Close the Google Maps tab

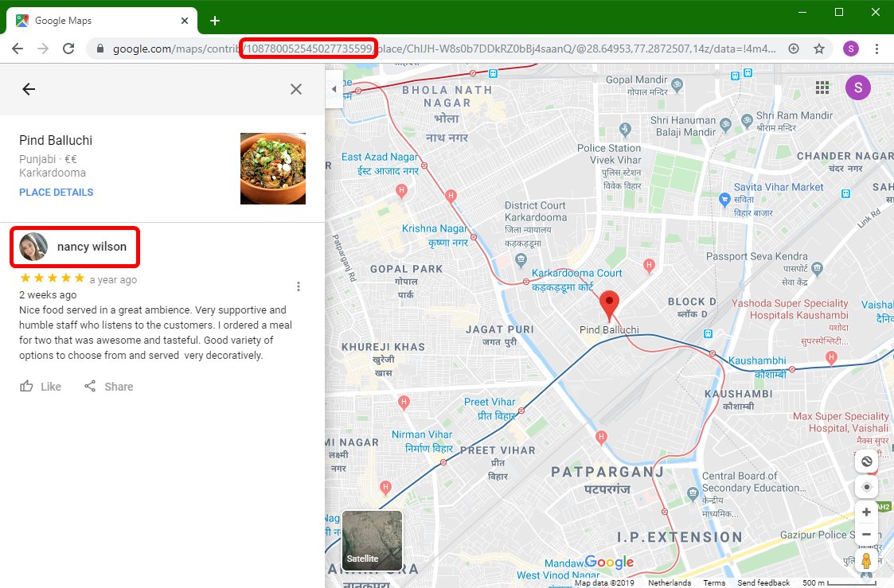point(184,21)
